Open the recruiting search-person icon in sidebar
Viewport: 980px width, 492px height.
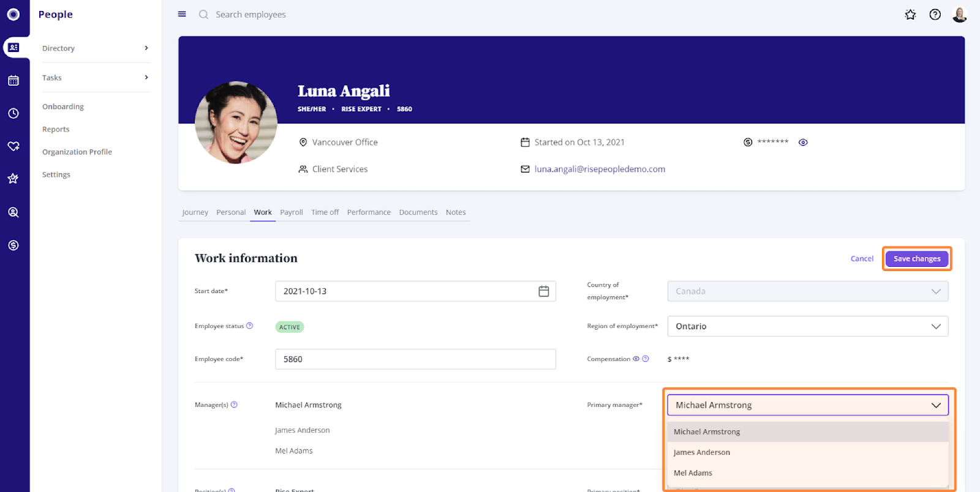pyautogui.click(x=13, y=212)
